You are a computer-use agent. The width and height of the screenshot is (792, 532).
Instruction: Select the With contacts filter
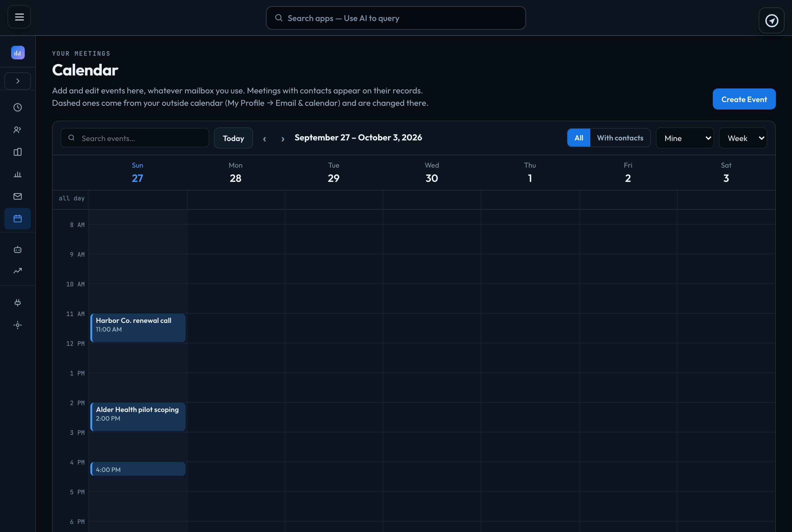click(x=620, y=137)
